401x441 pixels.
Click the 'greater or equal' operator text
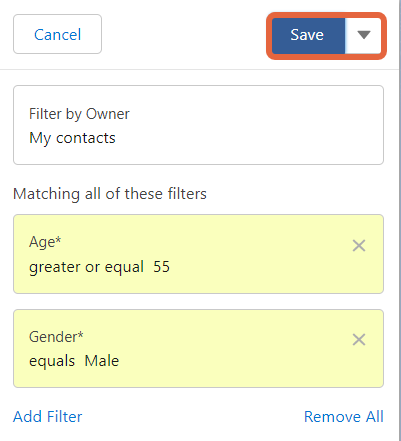tap(86, 267)
